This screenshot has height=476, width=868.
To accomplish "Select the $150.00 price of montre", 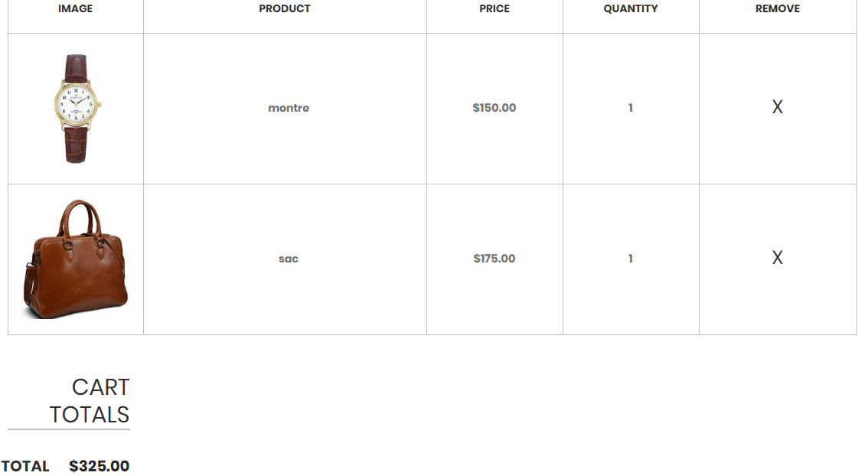I will (x=494, y=108).
